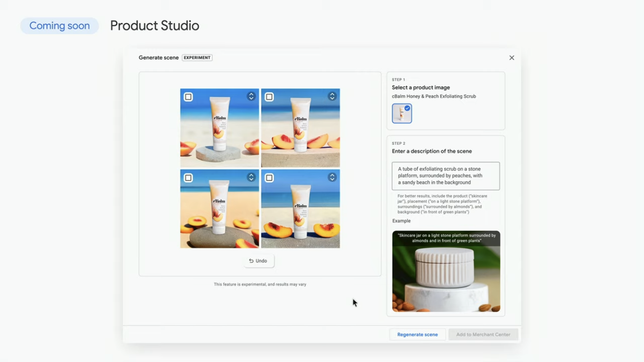This screenshot has width=644, height=362.
Task: Click 'This feature is experimental' notice text
Action: click(x=260, y=284)
